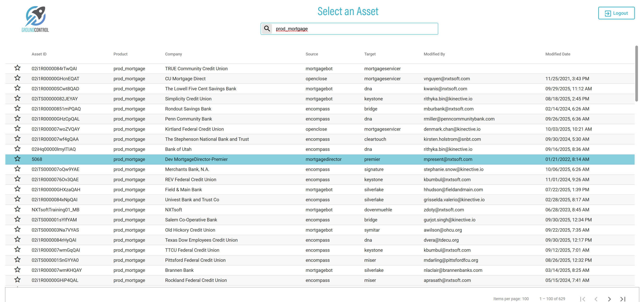The height and width of the screenshot is (302, 644).
Task: Click the search magnifier icon
Action: 267,29
